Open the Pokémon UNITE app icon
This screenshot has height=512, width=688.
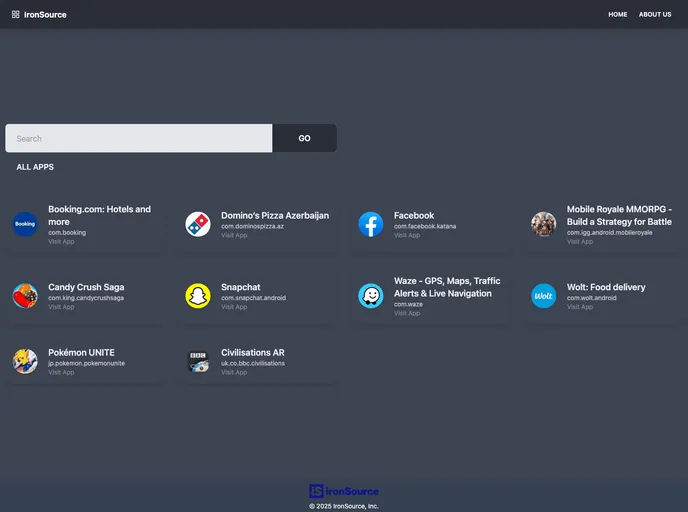(25, 361)
